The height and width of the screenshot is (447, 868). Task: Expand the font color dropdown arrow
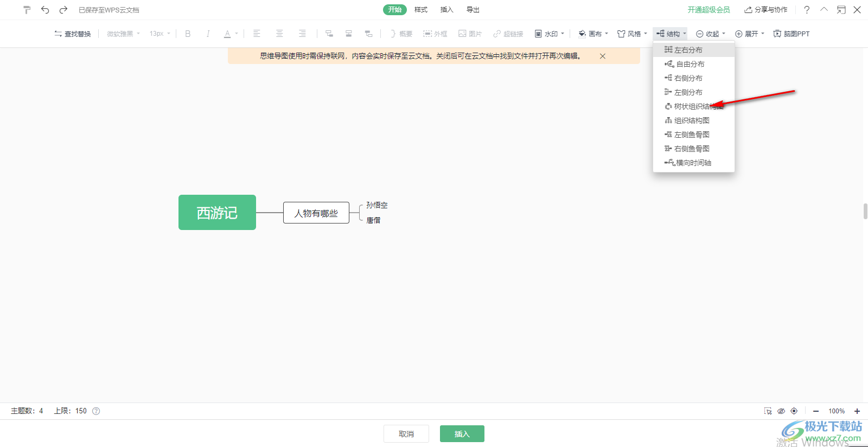pyautogui.click(x=237, y=34)
